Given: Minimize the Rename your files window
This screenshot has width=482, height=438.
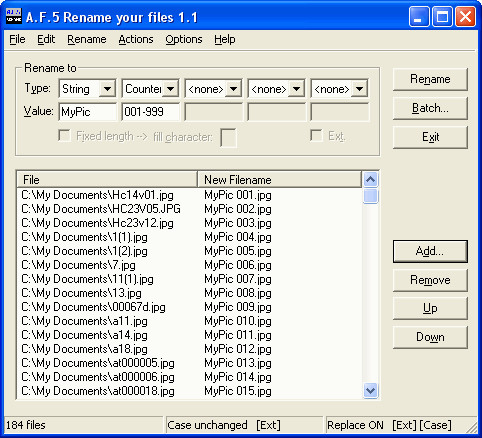Looking at the screenshot, I should [x=419, y=16].
